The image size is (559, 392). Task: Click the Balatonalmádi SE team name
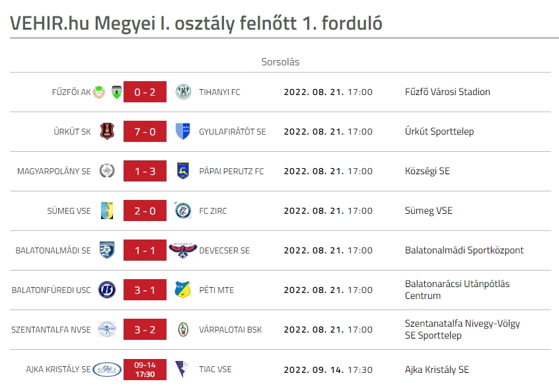tap(53, 251)
